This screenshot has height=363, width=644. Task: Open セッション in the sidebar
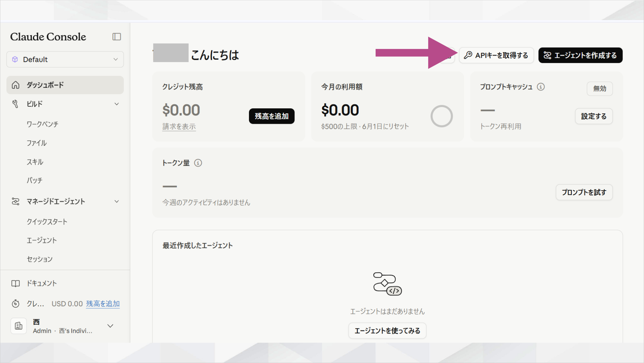pyautogui.click(x=40, y=259)
